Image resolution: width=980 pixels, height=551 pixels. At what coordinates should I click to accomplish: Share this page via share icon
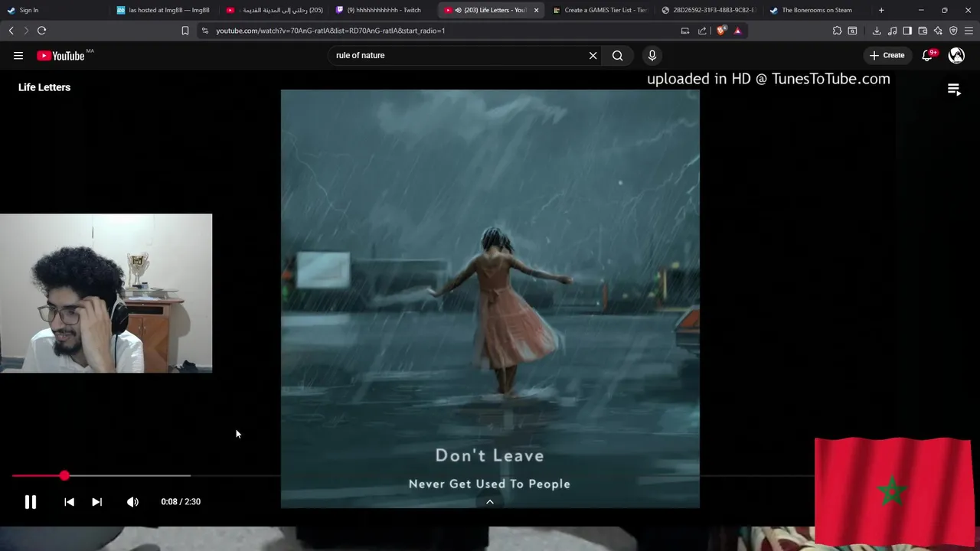click(702, 31)
